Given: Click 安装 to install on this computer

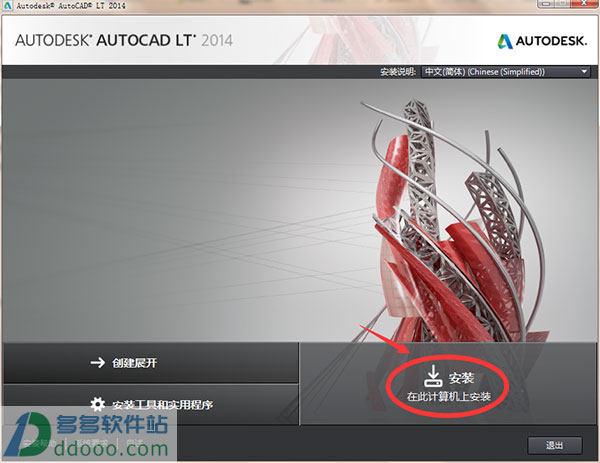Looking at the screenshot, I should coord(448,384).
